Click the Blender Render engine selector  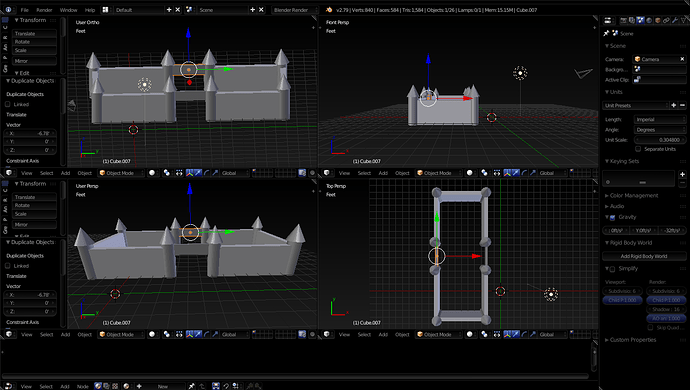click(295, 10)
